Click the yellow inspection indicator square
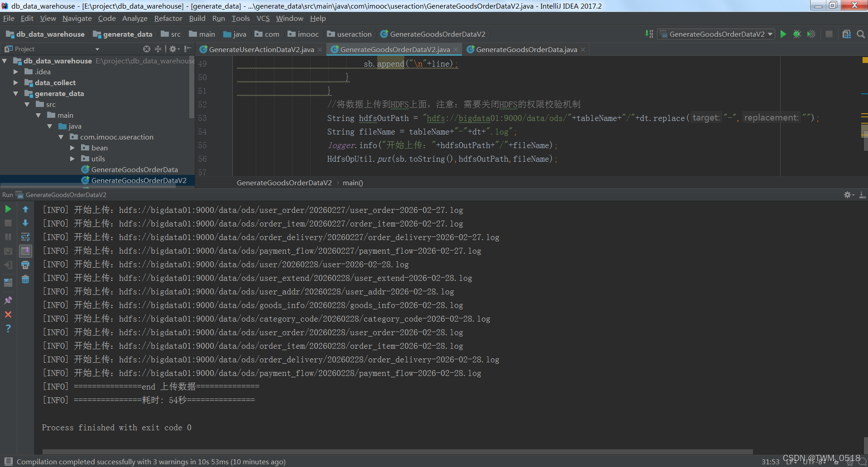 click(865, 60)
